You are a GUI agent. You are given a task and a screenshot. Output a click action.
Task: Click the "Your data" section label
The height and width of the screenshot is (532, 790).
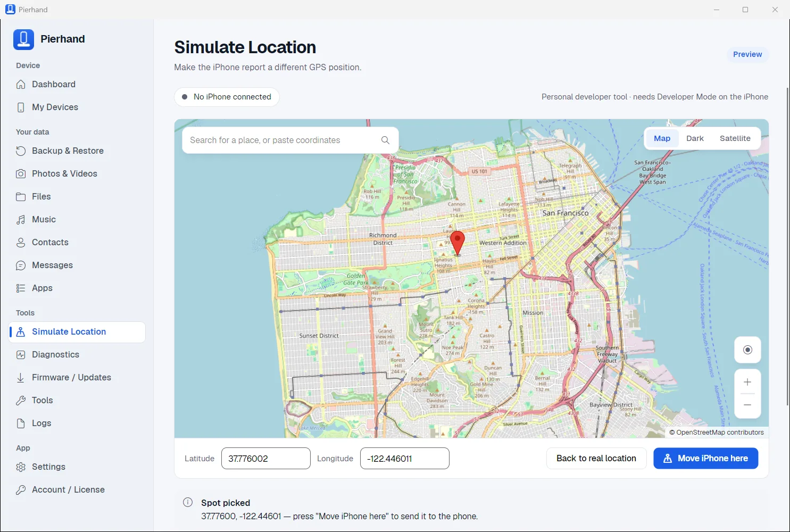pyautogui.click(x=32, y=132)
